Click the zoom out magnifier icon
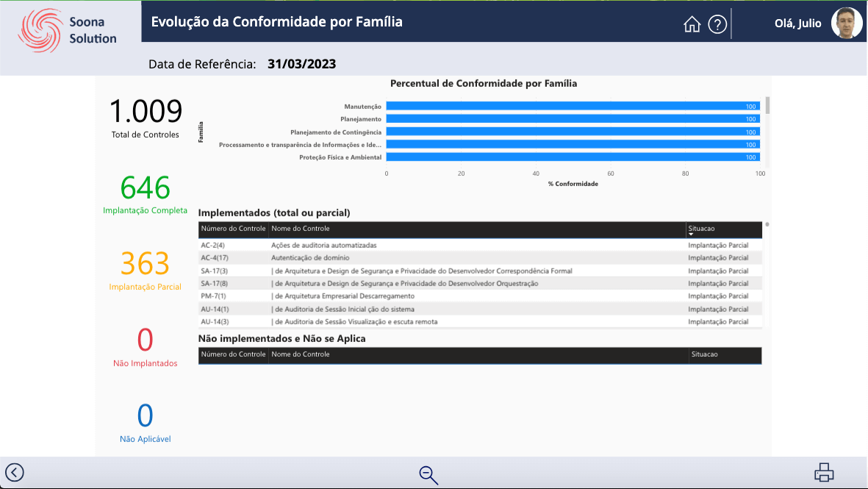The height and width of the screenshot is (489, 868). pos(428,475)
